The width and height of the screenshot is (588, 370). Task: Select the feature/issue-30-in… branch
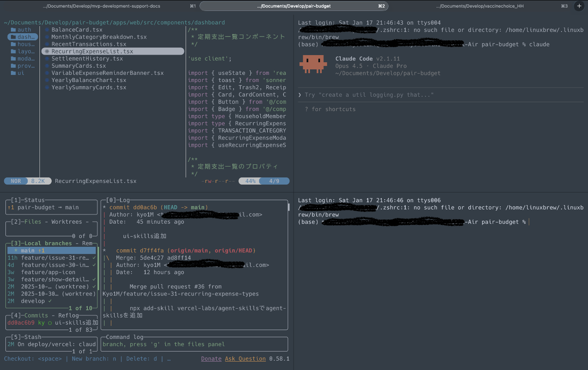52,265
